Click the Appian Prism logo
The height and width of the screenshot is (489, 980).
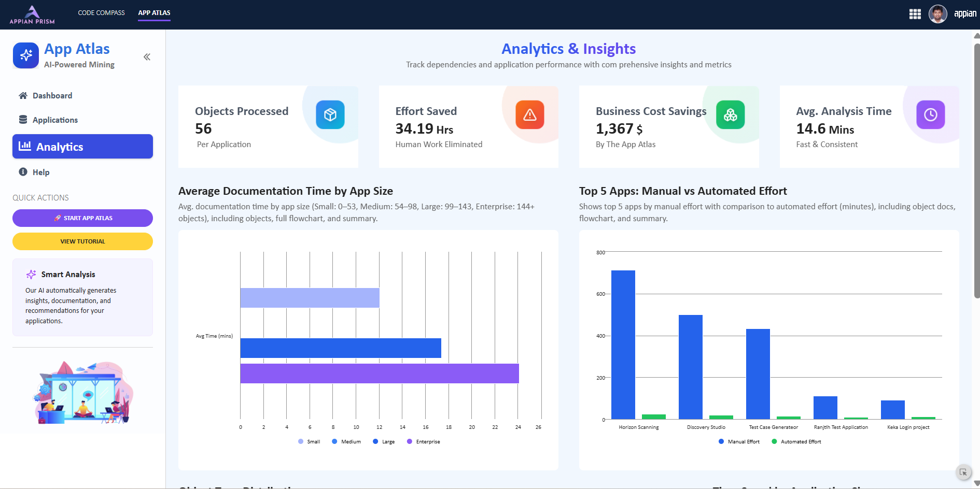tap(32, 15)
